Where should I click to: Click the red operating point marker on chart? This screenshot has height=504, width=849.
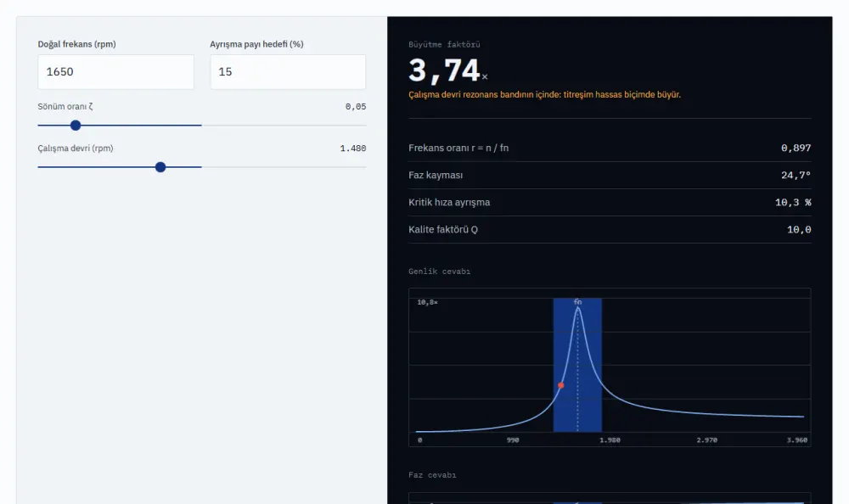pyautogui.click(x=561, y=385)
